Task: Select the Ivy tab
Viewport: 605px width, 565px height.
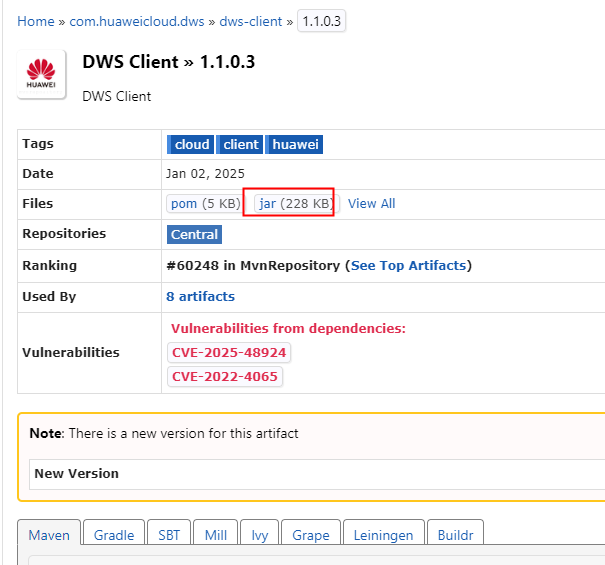Action: 257,535
